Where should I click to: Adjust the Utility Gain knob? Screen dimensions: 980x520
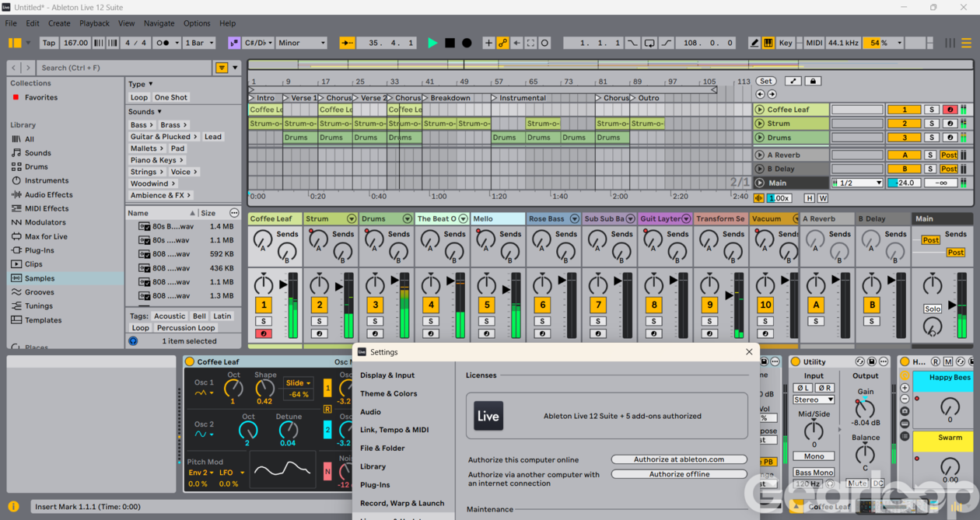[865, 410]
